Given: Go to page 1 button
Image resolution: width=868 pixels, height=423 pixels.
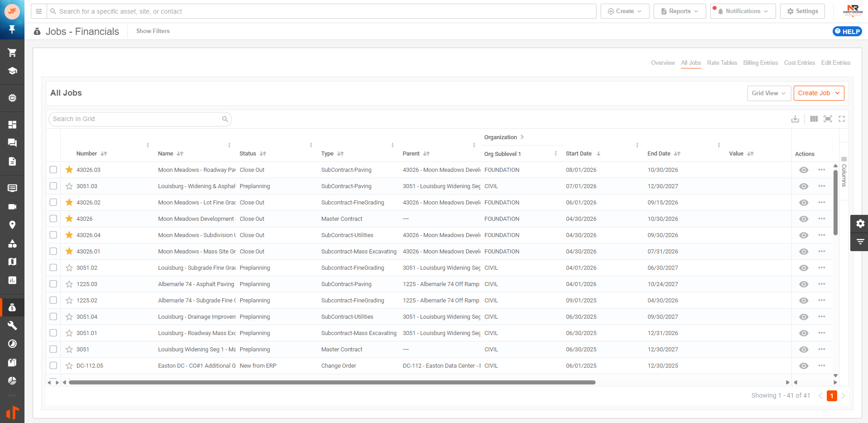Looking at the screenshot, I should pos(832,396).
